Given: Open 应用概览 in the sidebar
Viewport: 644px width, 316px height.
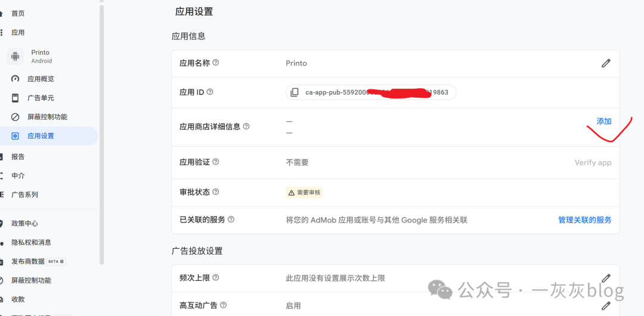Looking at the screenshot, I should click(x=41, y=79).
